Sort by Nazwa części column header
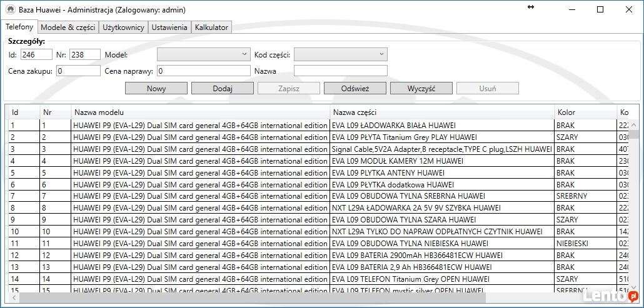 point(442,112)
